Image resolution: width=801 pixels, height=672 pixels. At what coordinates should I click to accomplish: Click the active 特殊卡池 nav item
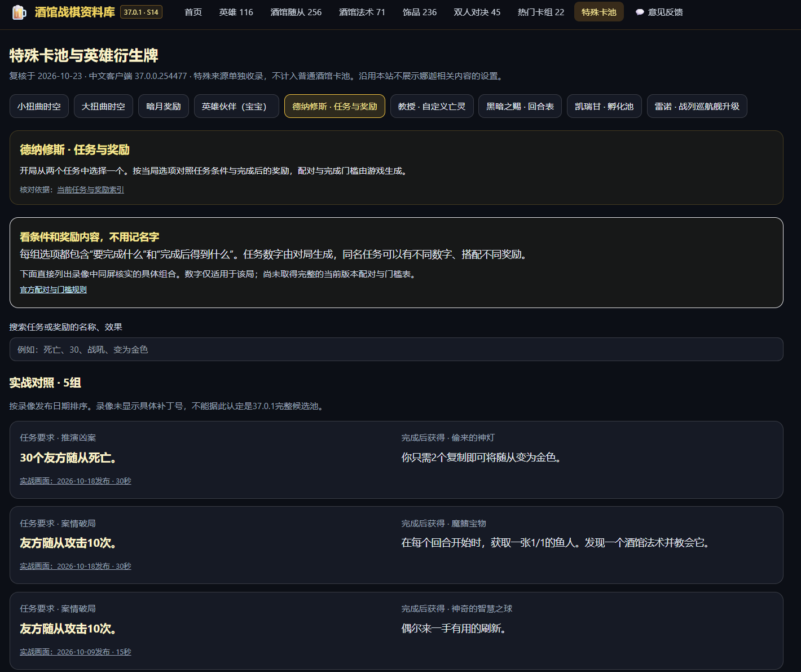click(599, 12)
